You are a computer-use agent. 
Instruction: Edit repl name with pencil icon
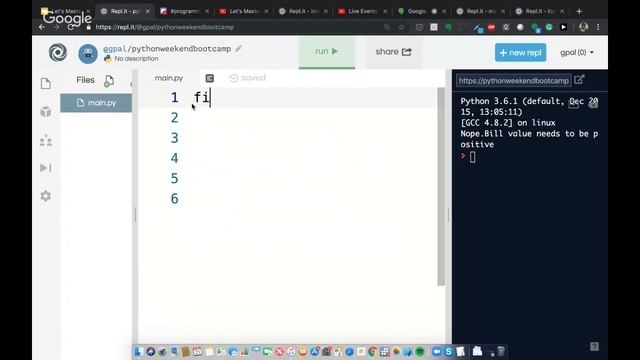[238, 49]
